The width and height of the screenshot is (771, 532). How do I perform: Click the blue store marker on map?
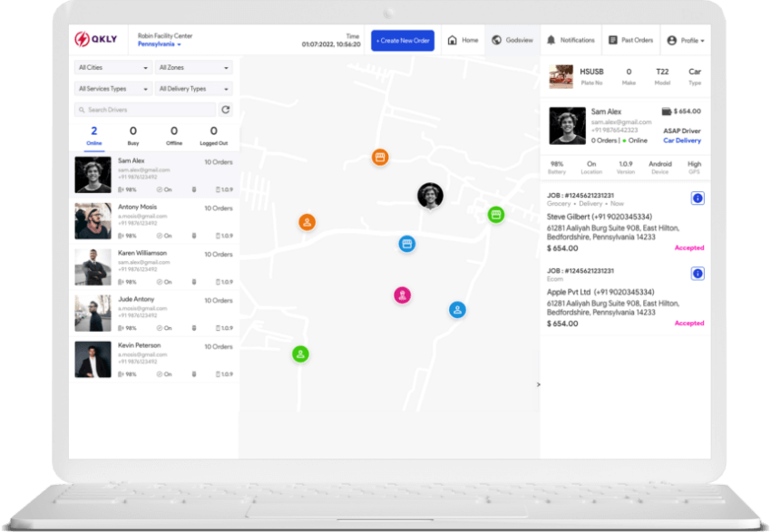point(406,244)
